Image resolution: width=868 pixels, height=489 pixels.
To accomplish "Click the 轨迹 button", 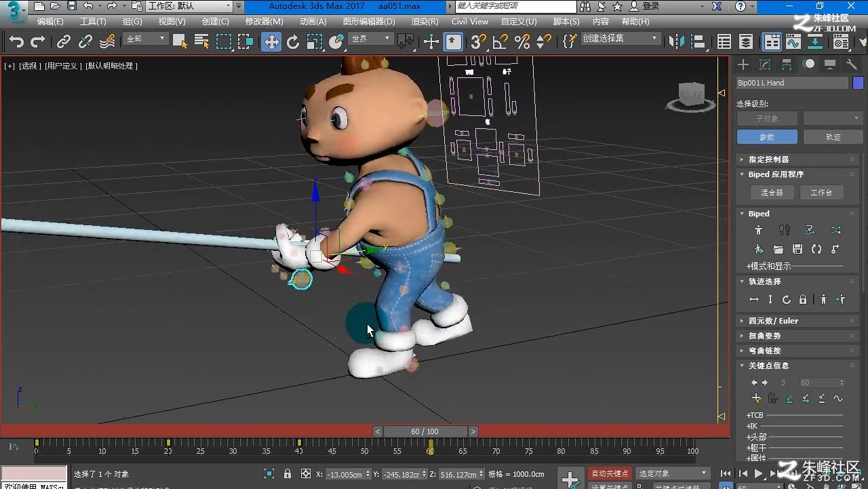I will 833,137.
